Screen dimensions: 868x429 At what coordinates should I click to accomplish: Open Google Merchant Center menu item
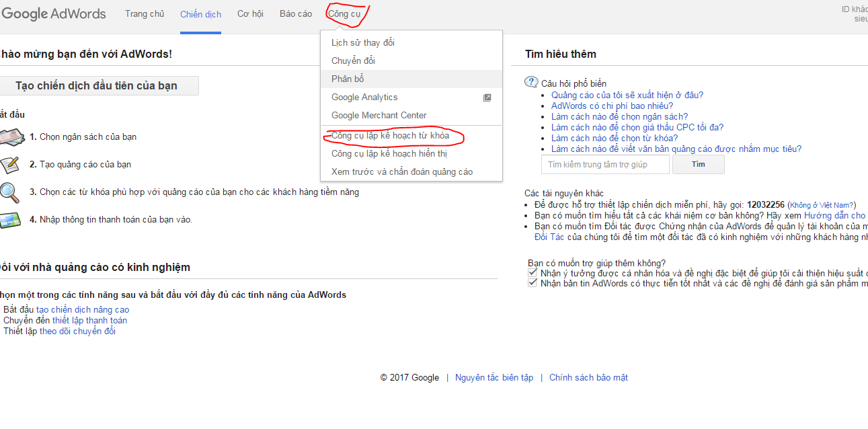(x=411, y=115)
